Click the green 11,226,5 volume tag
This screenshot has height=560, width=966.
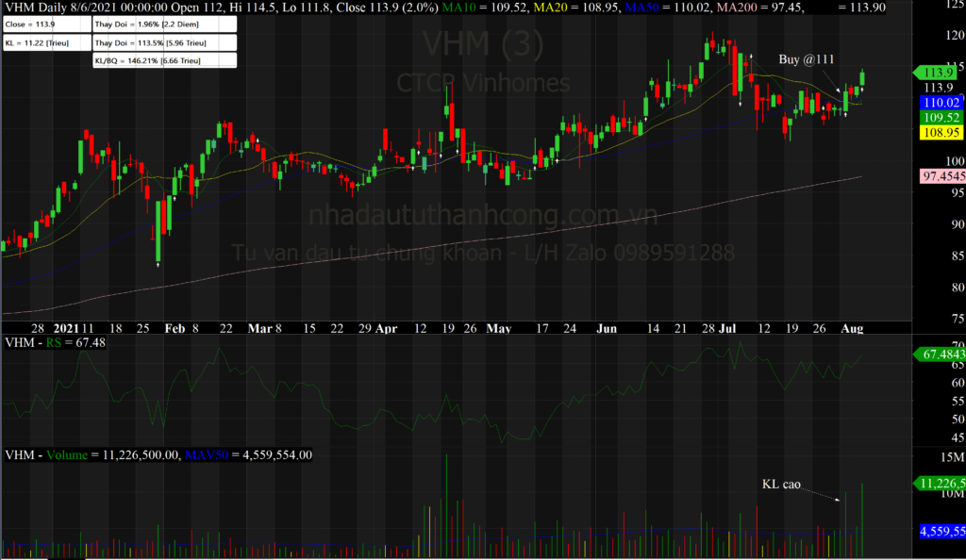(x=940, y=484)
